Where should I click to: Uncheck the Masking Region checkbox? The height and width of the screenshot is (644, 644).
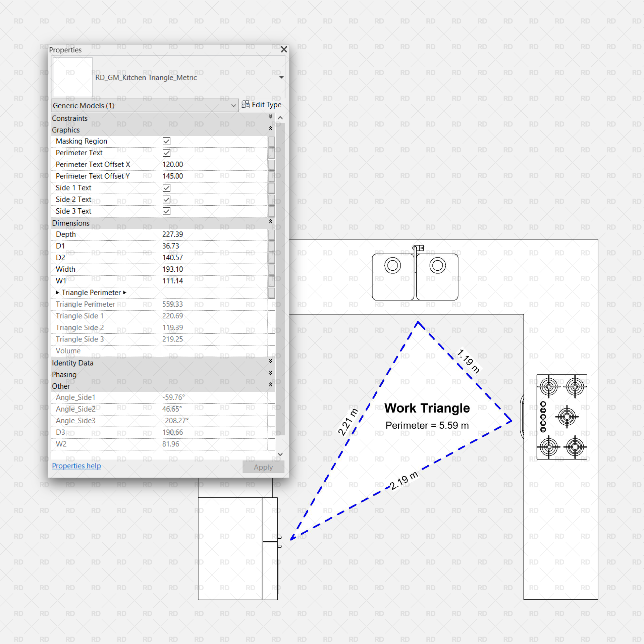point(167,141)
